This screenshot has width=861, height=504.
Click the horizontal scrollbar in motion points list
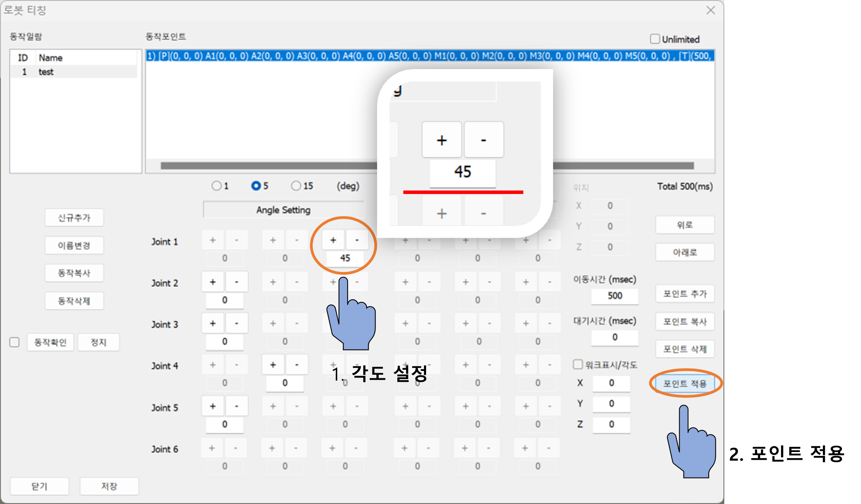(268, 166)
